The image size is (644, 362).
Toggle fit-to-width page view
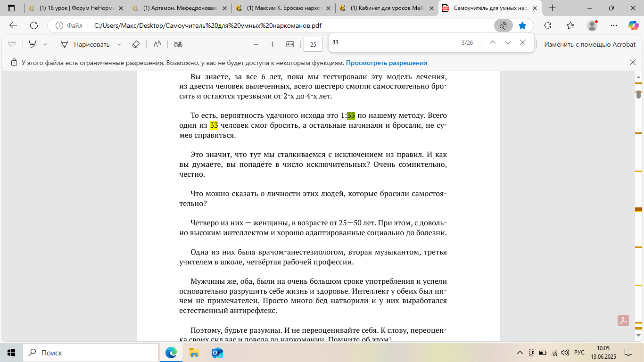point(290,44)
